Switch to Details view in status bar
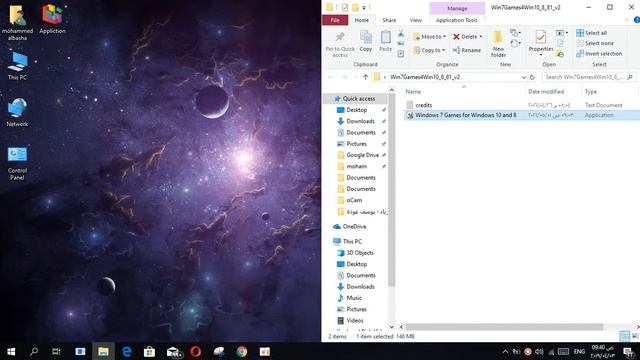Image resolution: width=640 pixels, height=360 pixels. click(624, 336)
